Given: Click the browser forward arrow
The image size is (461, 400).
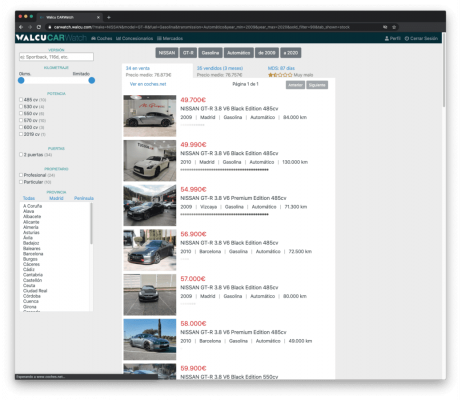Looking at the screenshot, I should (30, 27).
